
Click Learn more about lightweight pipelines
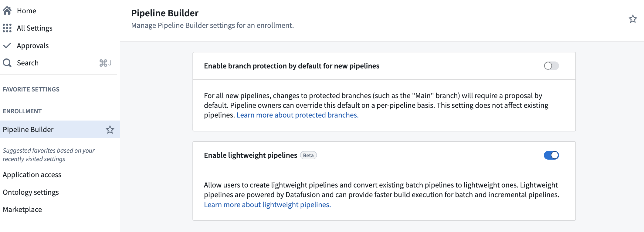point(267,205)
